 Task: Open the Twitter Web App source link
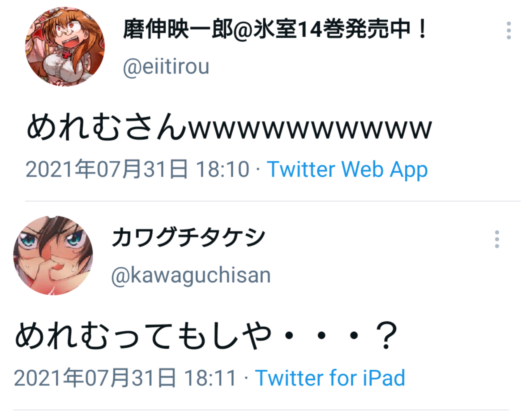coord(347,169)
